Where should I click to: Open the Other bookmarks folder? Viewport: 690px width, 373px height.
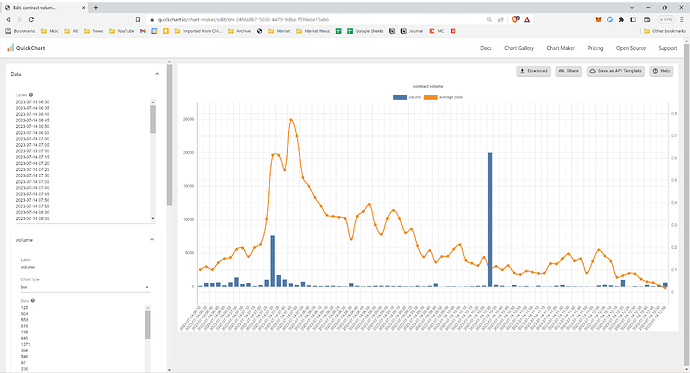pyautogui.click(x=664, y=31)
